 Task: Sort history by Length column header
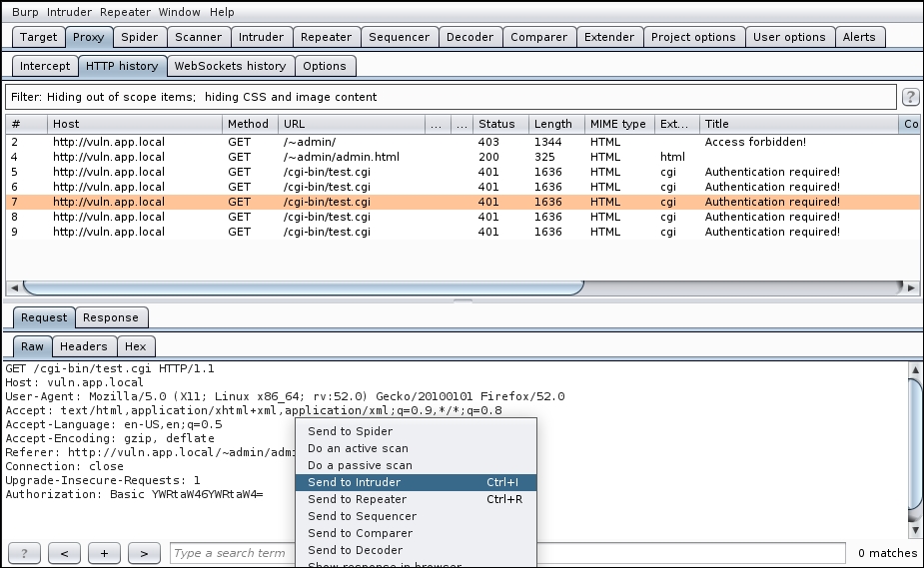click(x=552, y=124)
